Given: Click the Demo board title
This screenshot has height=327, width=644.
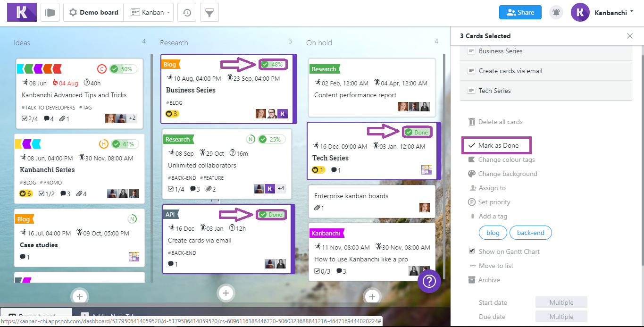Looking at the screenshot, I should point(99,12).
